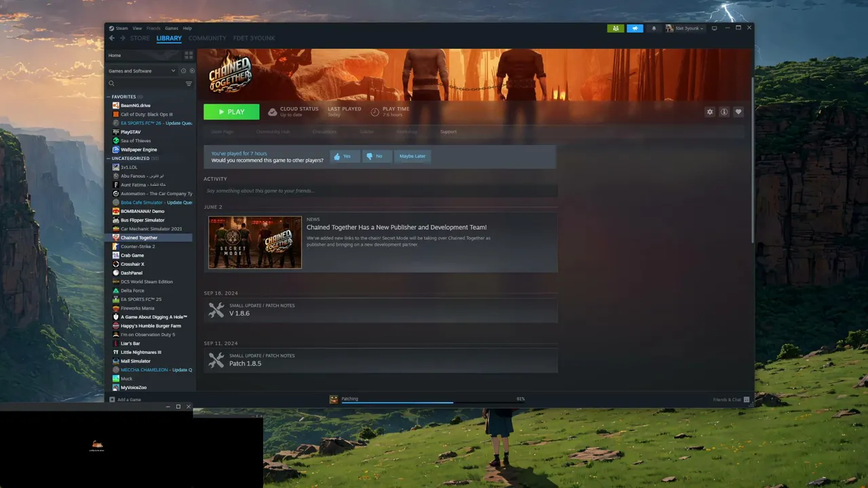Show ready-to-play games filter icon
This screenshot has width=868, height=488.
(x=192, y=71)
